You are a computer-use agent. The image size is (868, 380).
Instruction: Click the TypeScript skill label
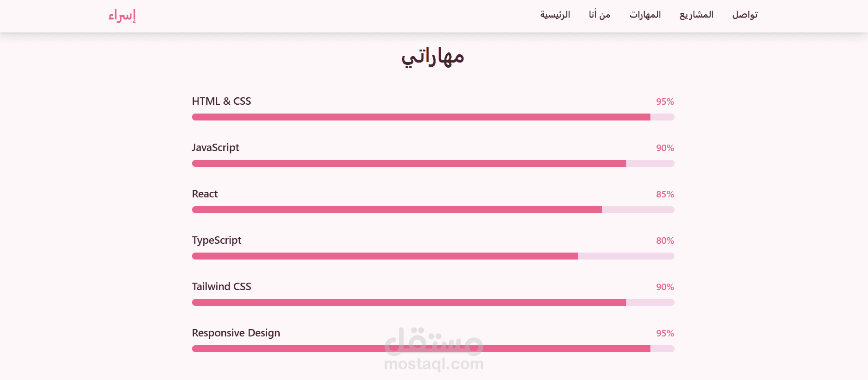pos(217,241)
